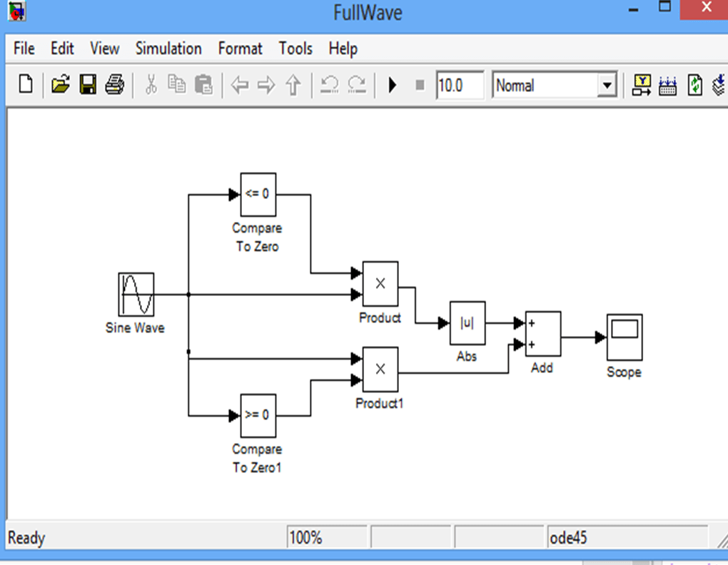The width and height of the screenshot is (728, 565).
Task: Select the <= 0 Compare To Zero block
Action: (258, 195)
